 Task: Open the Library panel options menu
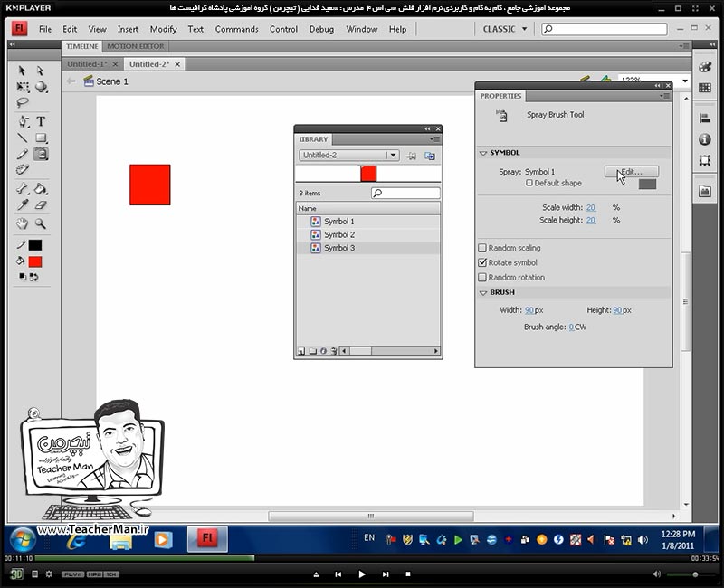point(434,139)
